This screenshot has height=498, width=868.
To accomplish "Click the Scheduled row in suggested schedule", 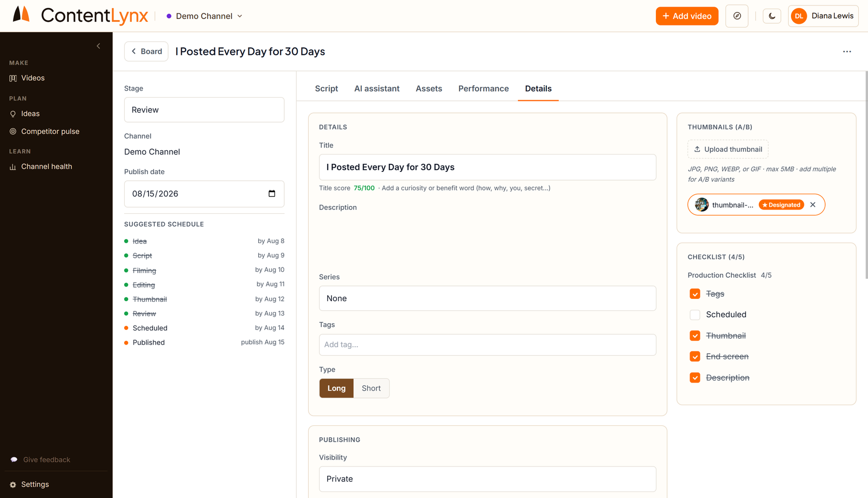I will [204, 328].
